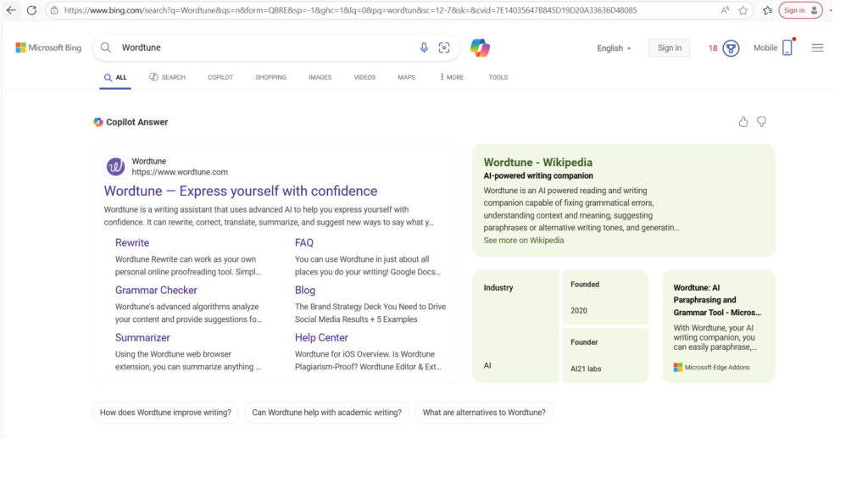Switch to the COPILOT tab
The height and width of the screenshot is (488, 868).
click(220, 77)
